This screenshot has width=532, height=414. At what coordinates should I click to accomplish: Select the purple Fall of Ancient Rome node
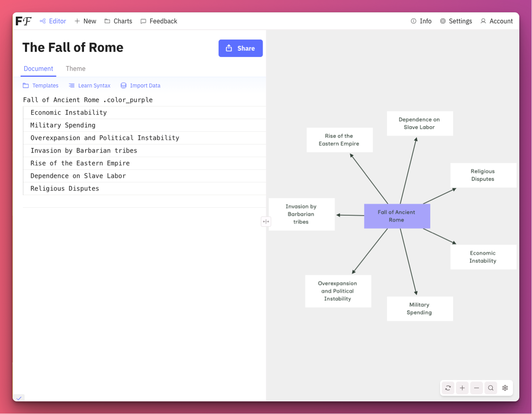click(397, 216)
